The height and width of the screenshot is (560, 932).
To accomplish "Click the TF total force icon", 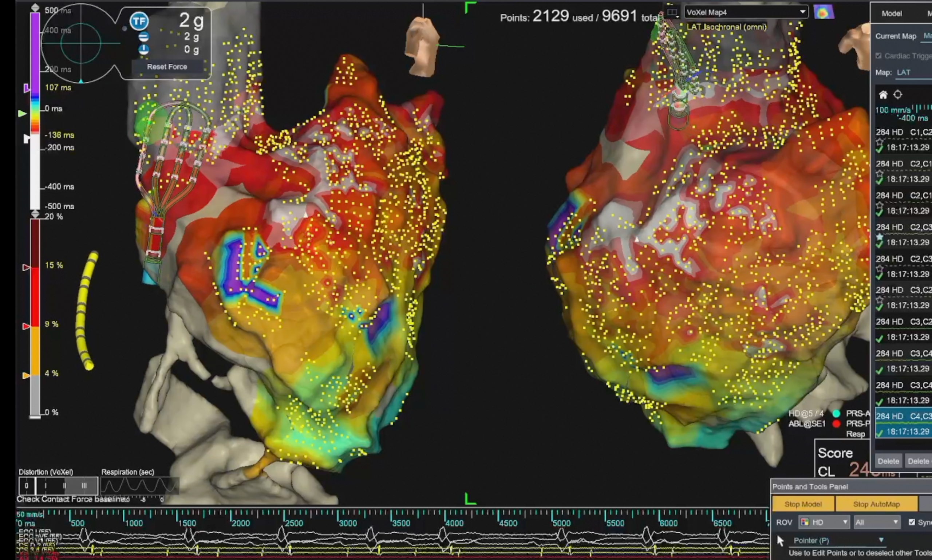I will coord(139,21).
